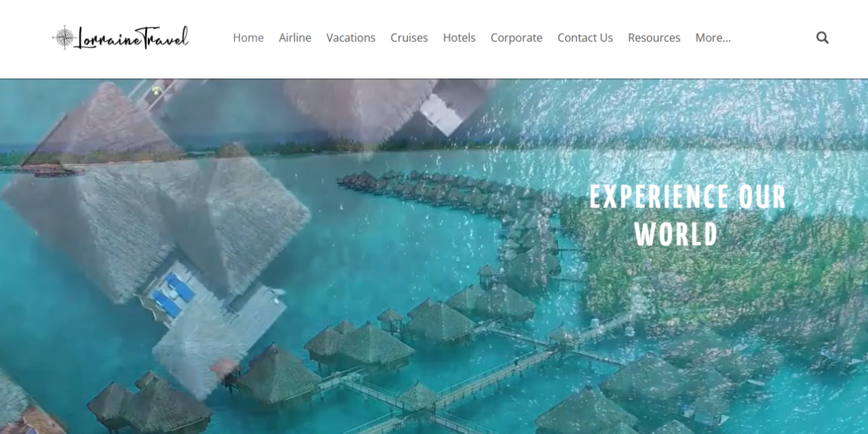Click the compass icon in the logo
The width and height of the screenshot is (868, 434).
pyautogui.click(x=64, y=38)
